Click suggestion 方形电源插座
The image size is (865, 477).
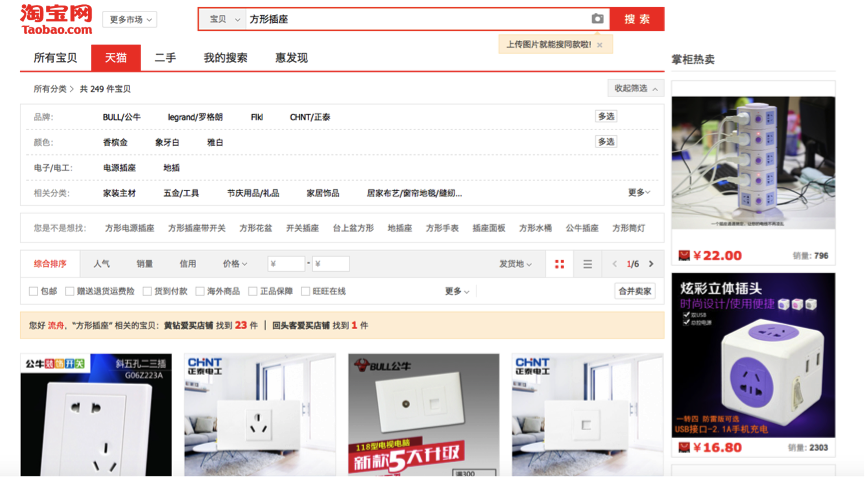[130, 228]
